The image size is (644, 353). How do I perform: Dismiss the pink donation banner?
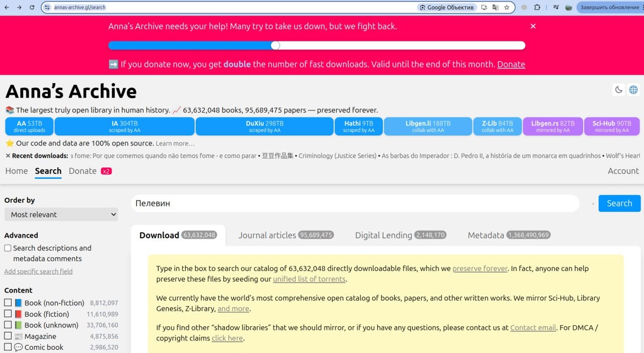(533, 26)
